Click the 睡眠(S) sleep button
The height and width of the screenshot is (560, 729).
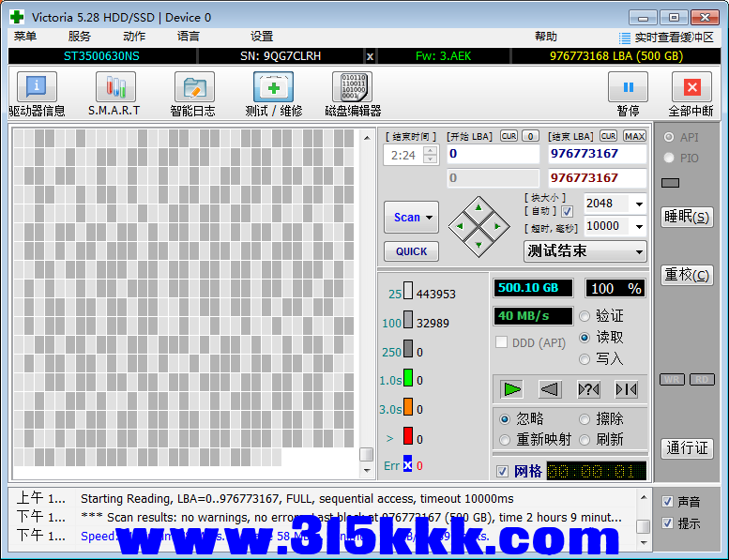687,217
